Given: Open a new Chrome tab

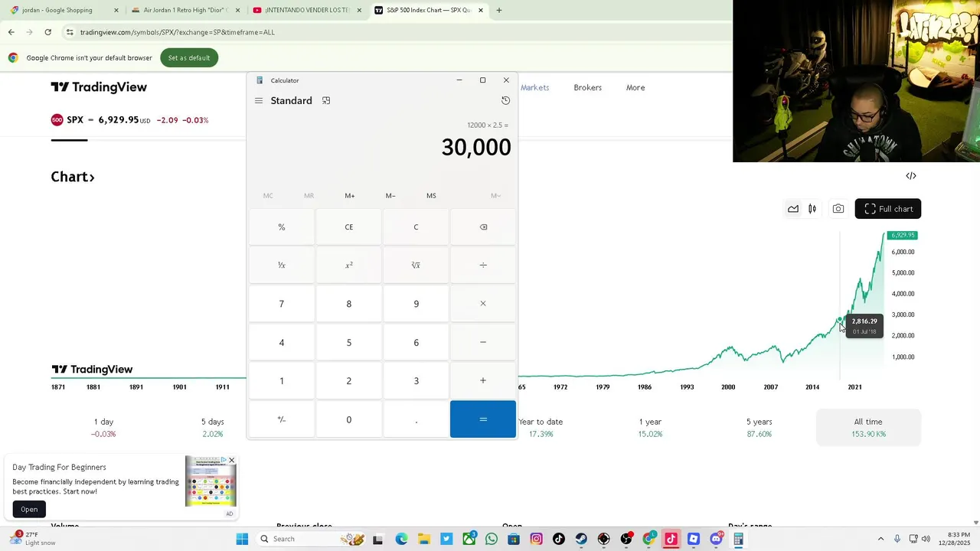Looking at the screenshot, I should click(x=499, y=10).
